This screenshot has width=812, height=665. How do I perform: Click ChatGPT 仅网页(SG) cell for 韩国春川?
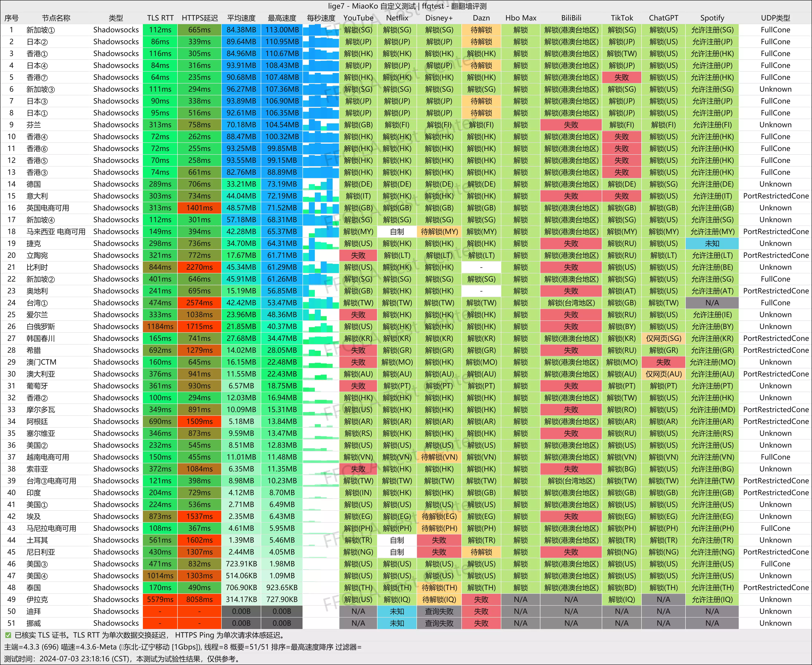tap(663, 339)
